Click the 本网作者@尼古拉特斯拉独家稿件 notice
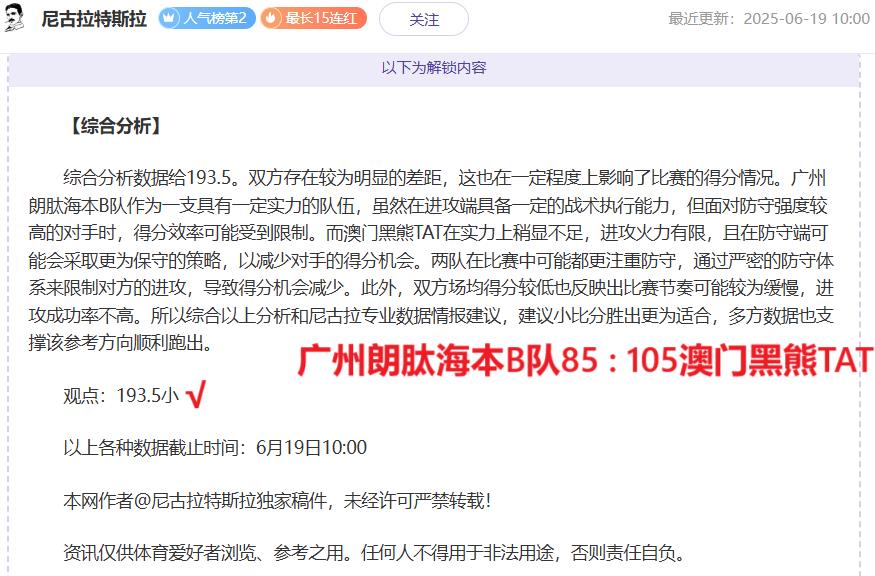 277,501
